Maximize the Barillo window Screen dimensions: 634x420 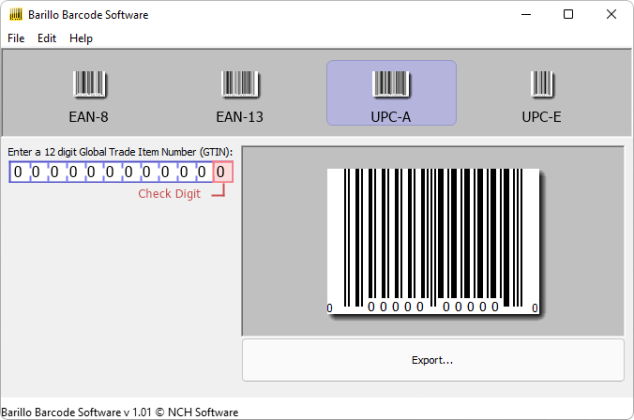point(568,15)
